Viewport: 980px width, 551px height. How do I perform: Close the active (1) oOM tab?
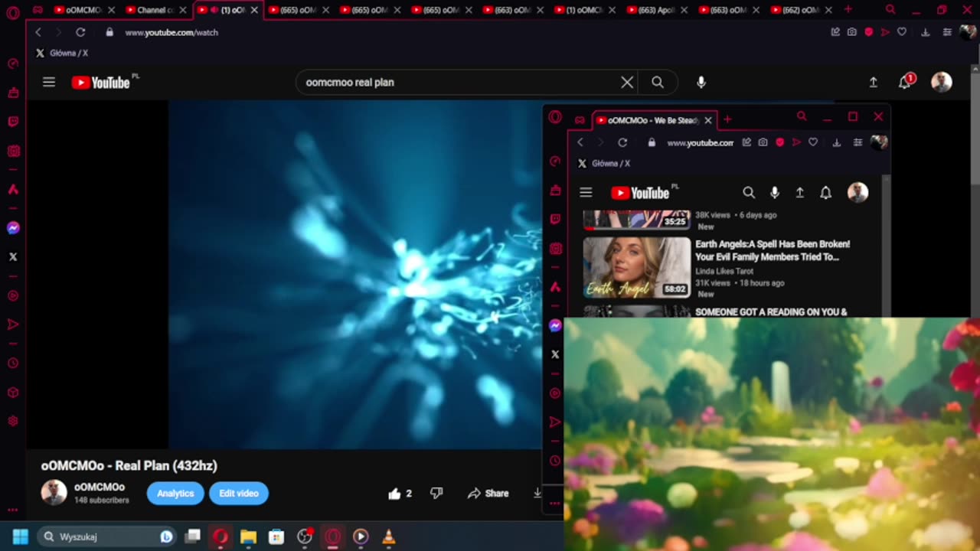point(254,10)
